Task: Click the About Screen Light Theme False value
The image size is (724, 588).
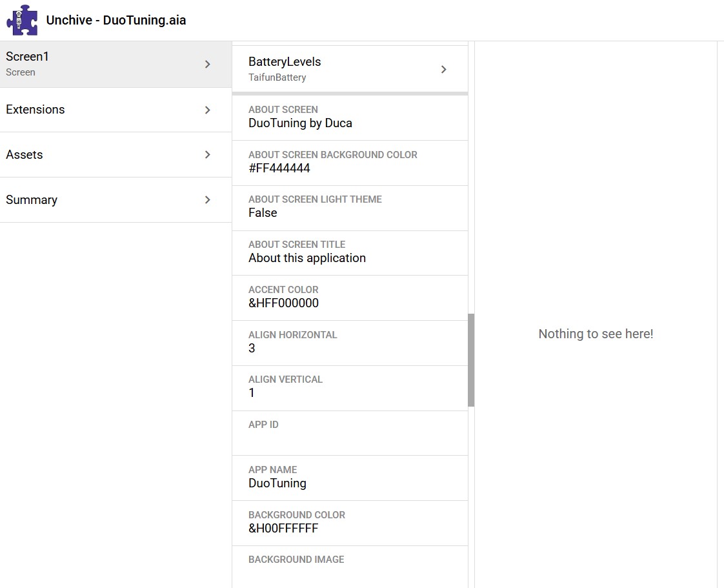Action: click(x=263, y=213)
